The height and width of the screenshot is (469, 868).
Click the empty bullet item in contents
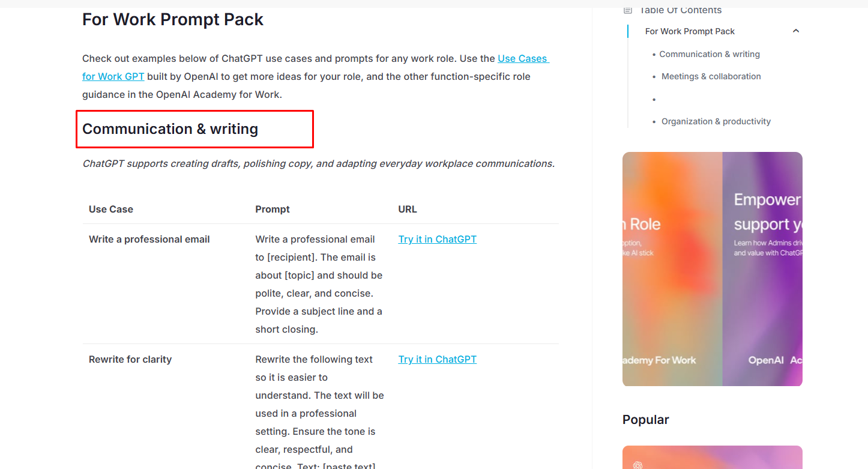(654, 99)
